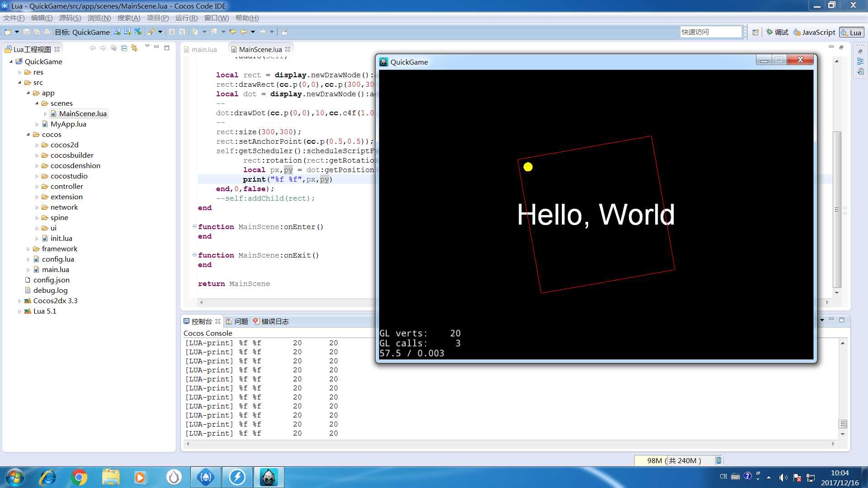Select the 控制台 console tab

(x=198, y=321)
